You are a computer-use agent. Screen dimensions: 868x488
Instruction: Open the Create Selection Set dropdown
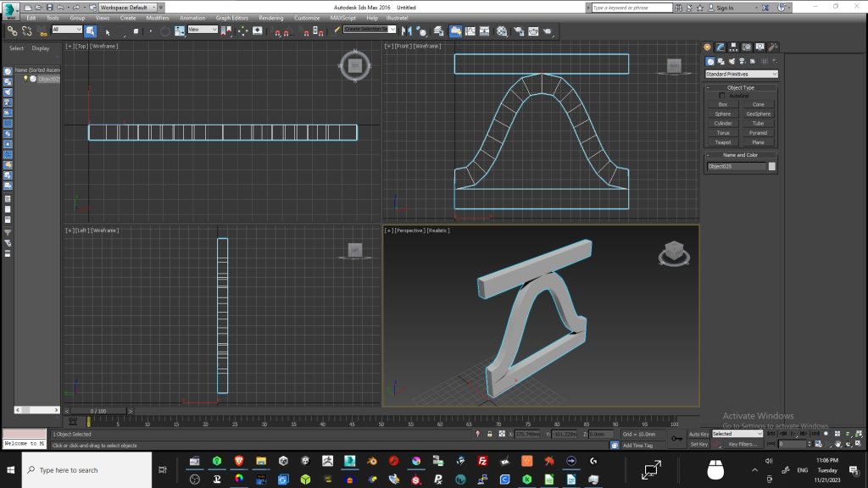point(370,30)
